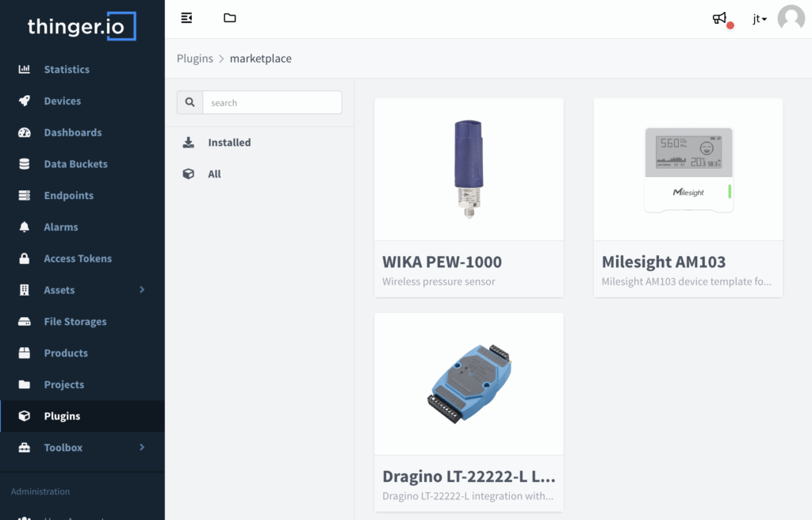Open the Alarms section
Viewport: 812px width, 520px height.
click(61, 227)
